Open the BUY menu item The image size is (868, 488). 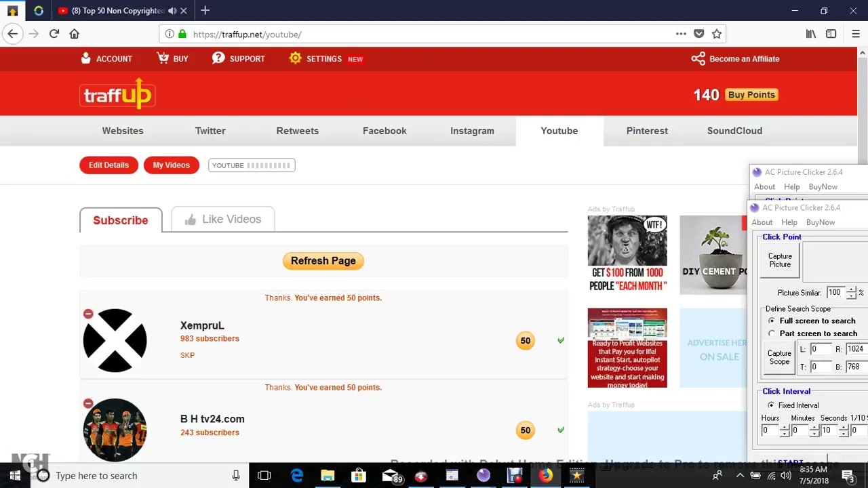pyautogui.click(x=172, y=59)
